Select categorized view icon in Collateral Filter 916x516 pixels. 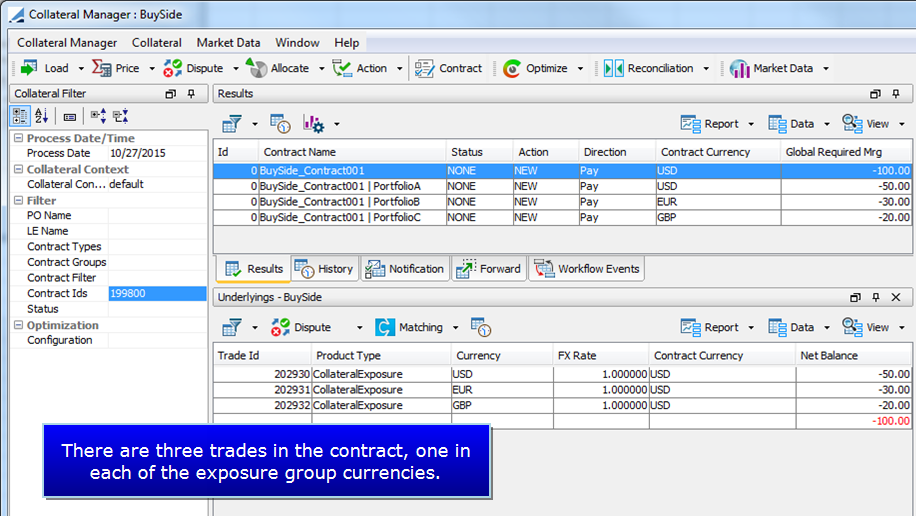point(20,116)
